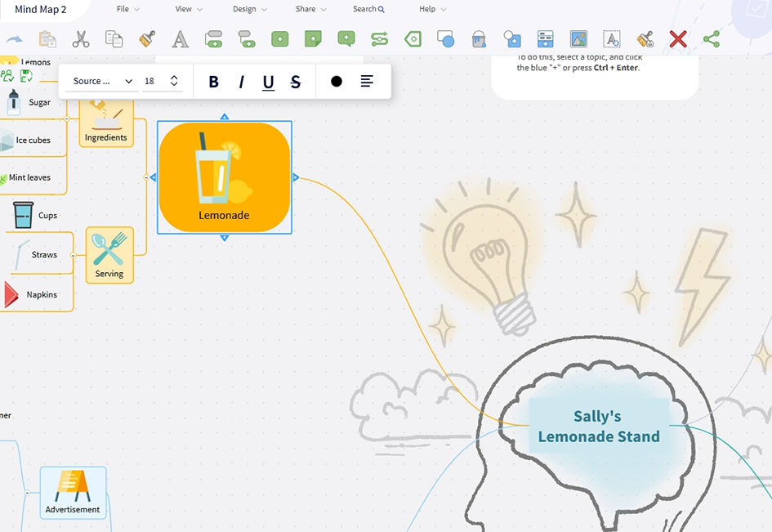Toggle bold formatting on the Lemonade text
The width and height of the screenshot is (772, 532).
(213, 81)
